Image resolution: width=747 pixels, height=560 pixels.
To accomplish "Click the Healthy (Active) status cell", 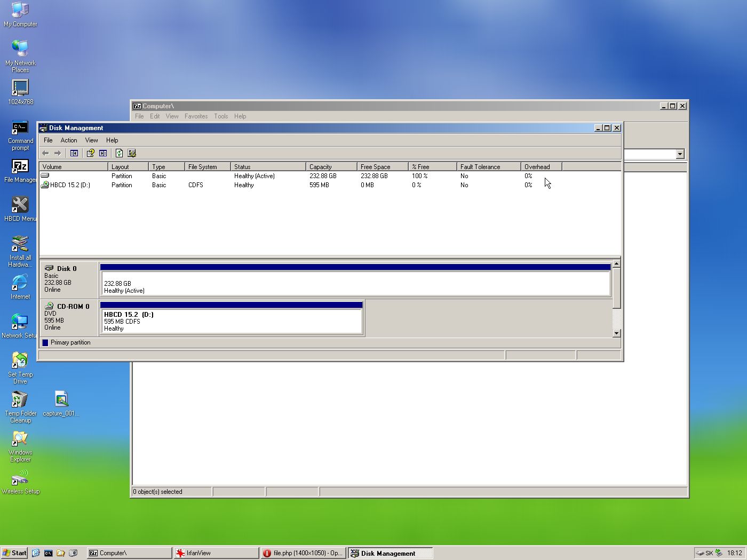I will pyautogui.click(x=255, y=176).
